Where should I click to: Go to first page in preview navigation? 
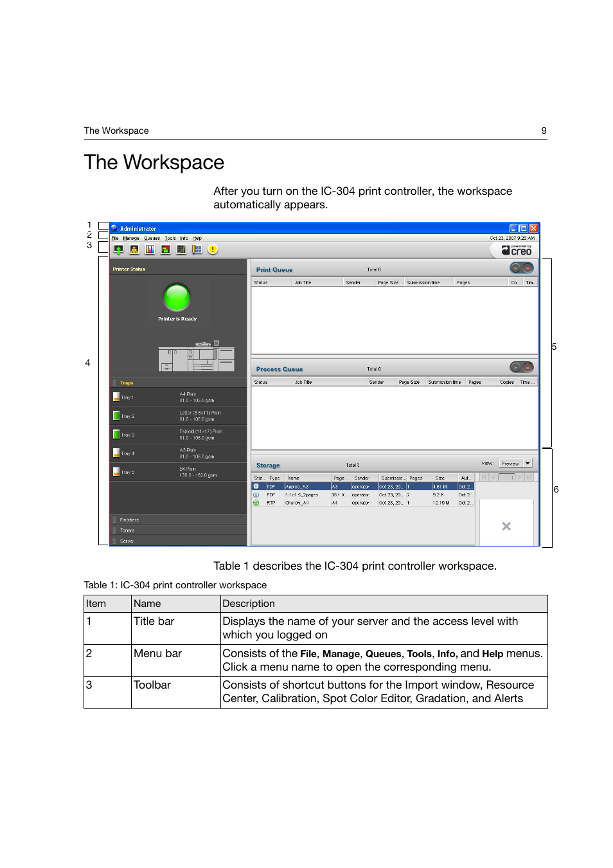point(484,477)
